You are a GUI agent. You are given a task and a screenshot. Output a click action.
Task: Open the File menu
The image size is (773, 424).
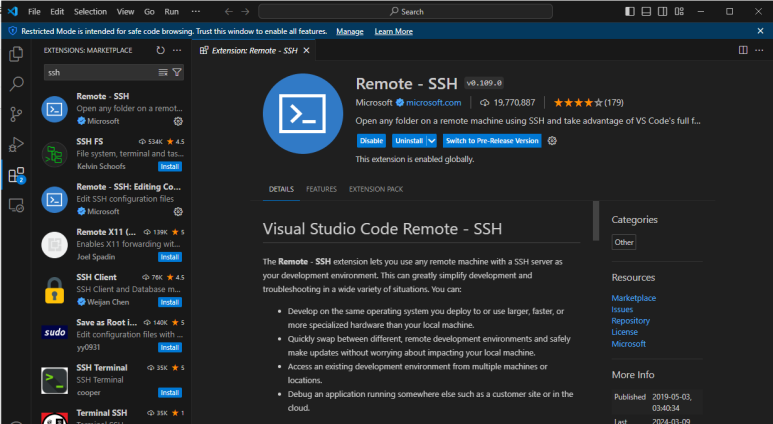tap(34, 11)
